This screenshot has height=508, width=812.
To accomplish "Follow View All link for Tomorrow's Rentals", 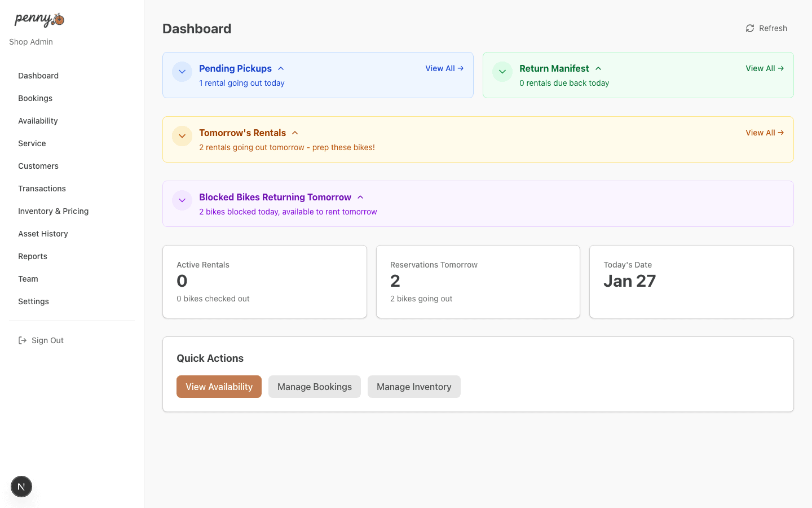I will 764,133.
